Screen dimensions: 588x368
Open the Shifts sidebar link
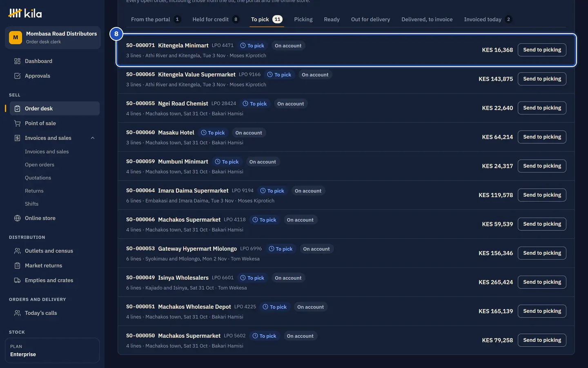[32, 204]
